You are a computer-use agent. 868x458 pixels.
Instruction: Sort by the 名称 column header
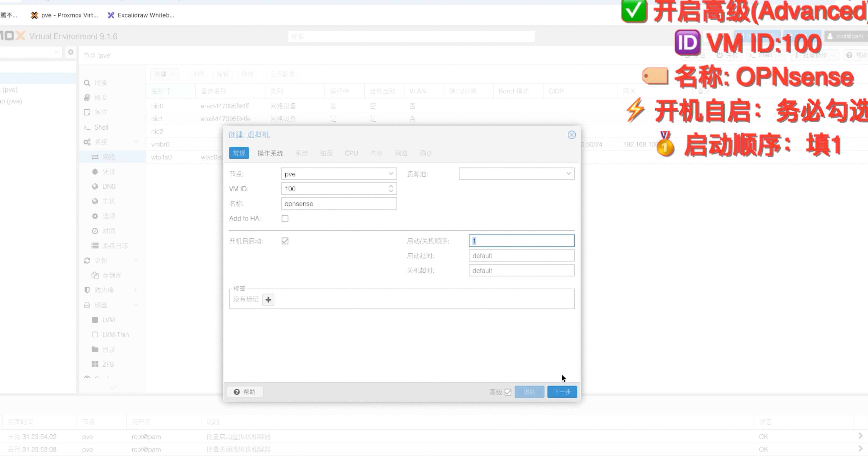coord(171,92)
